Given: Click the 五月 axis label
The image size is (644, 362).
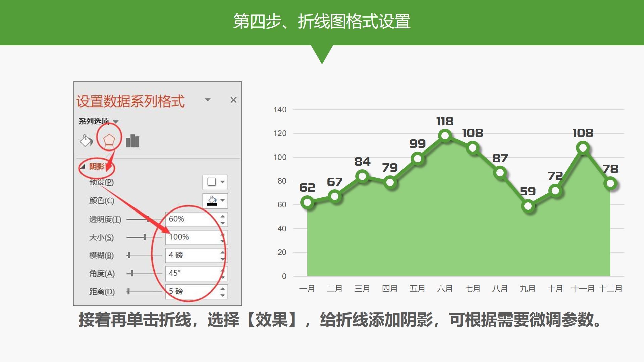Looking at the screenshot, I should tap(417, 289).
